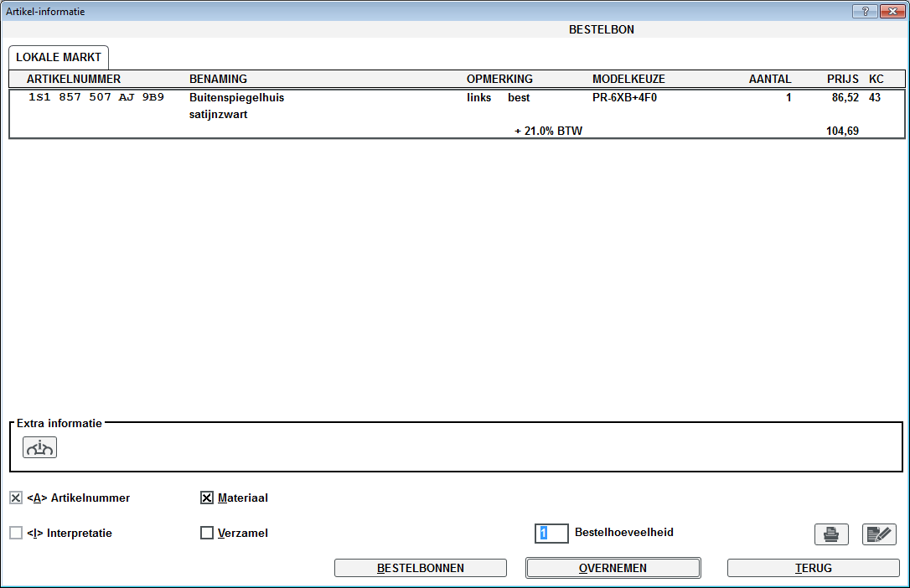Select article number 1S1 857 507 AJ 9B9
The image size is (910, 588).
point(96,97)
